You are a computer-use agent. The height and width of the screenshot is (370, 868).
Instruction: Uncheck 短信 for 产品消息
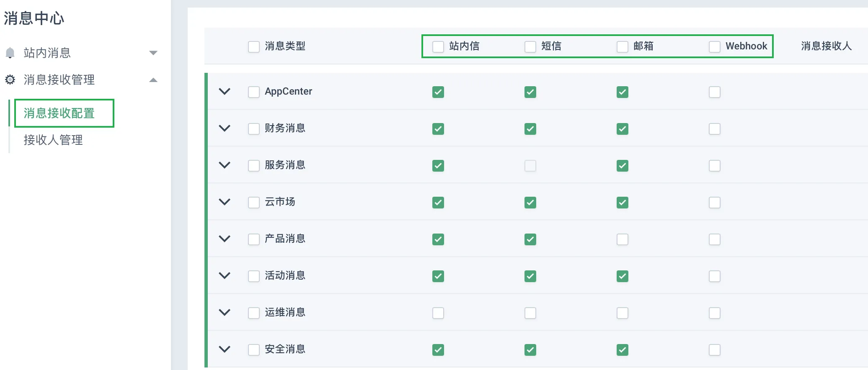(530, 239)
